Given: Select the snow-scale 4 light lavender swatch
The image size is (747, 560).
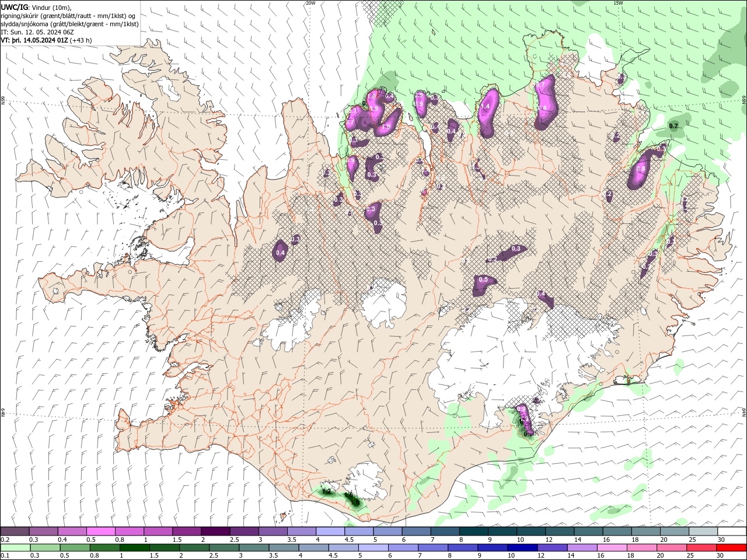Looking at the screenshot, I should [x=329, y=531].
